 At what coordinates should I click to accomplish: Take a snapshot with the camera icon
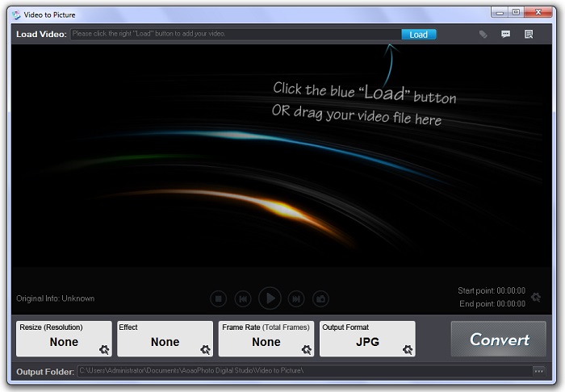(320, 298)
